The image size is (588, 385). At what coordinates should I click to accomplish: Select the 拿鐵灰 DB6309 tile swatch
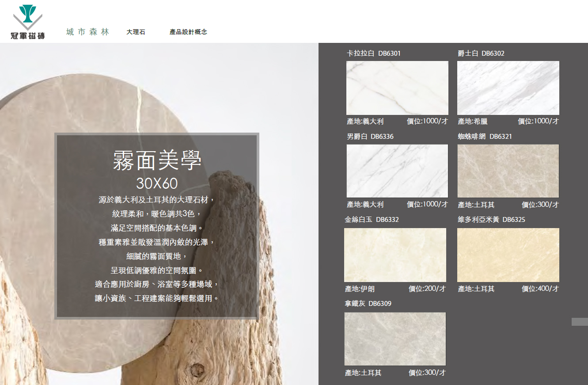[395, 339]
